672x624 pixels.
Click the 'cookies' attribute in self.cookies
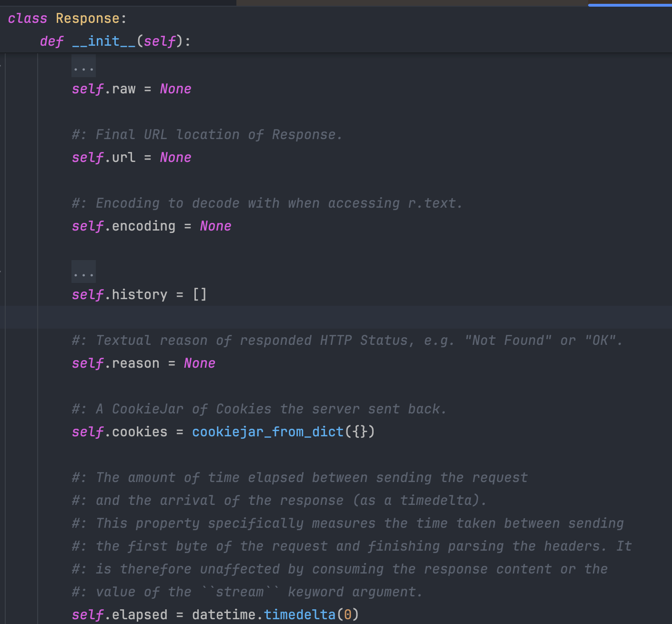(x=139, y=432)
